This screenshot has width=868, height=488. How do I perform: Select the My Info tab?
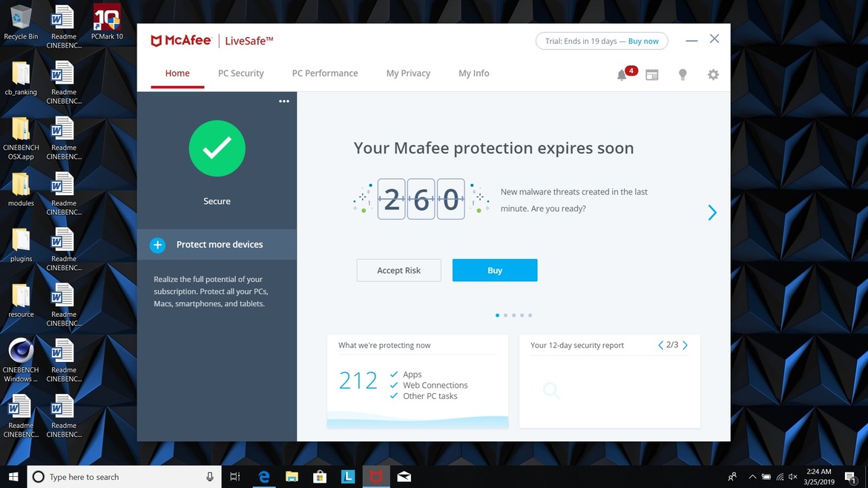click(474, 73)
